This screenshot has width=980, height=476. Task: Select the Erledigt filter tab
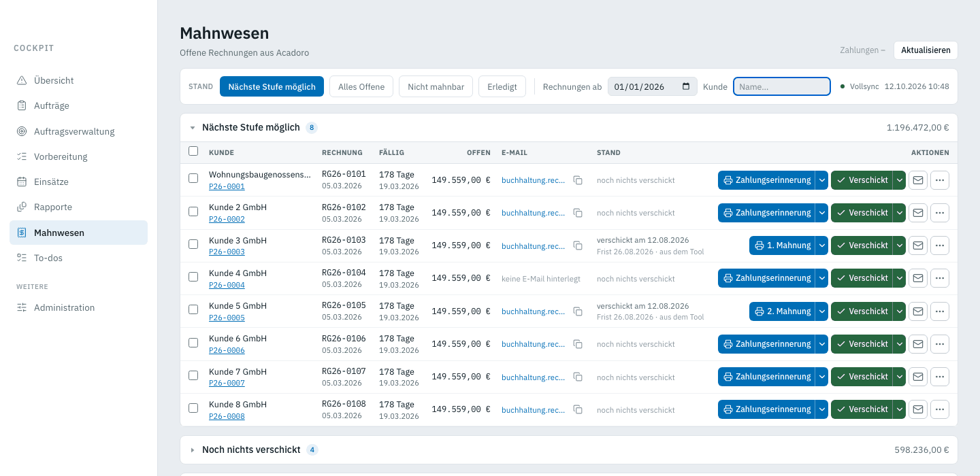coord(502,86)
